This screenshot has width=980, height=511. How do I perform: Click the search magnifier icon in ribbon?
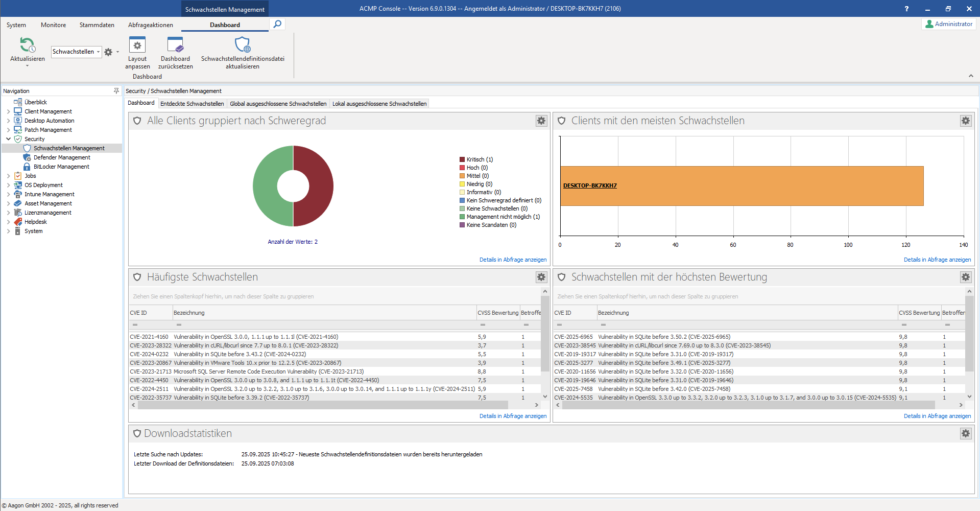coord(277,24)
